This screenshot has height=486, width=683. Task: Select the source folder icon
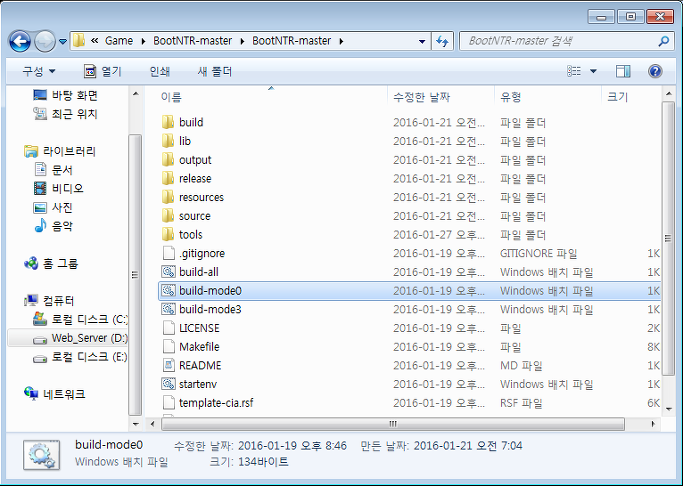[168, 216]
